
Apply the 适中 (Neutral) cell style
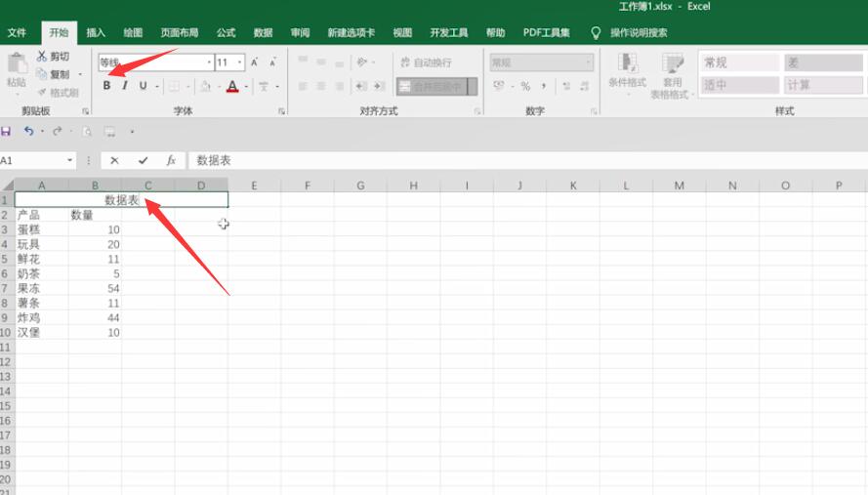(x=740, y=85)
